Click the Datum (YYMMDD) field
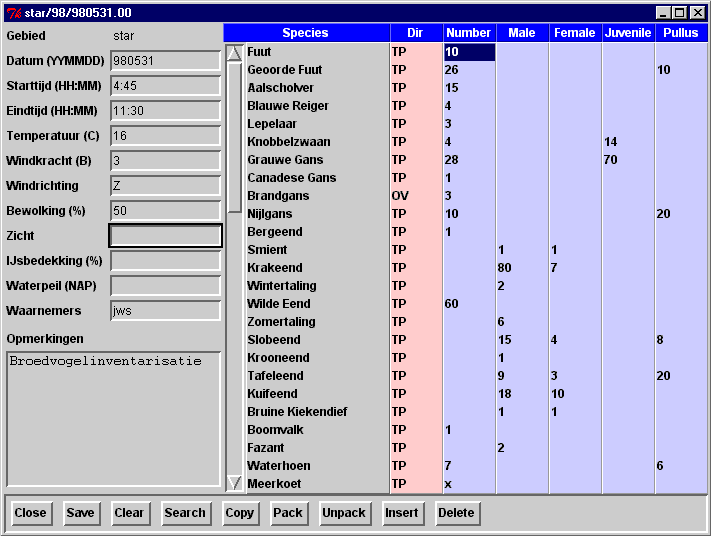This screenshot has height=536, width=711. [x=165, y=61]
